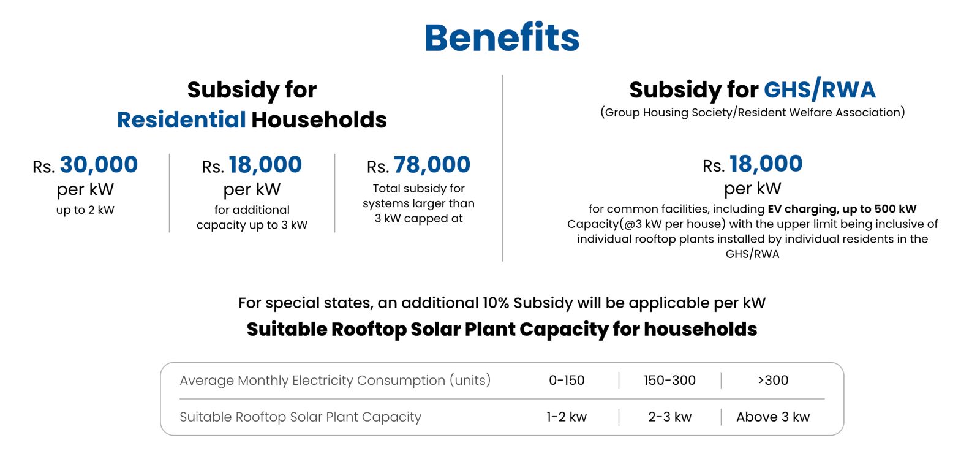Screen dimensions: 980x451
Task: Click the "up to 2 kW" caption
Action: click(85, 210)
